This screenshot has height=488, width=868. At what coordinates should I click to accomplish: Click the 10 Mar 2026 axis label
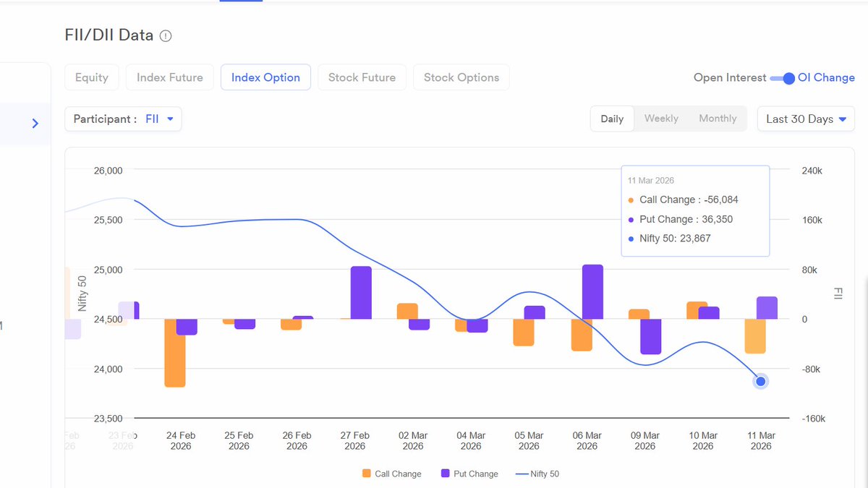[x=703, y=441]
